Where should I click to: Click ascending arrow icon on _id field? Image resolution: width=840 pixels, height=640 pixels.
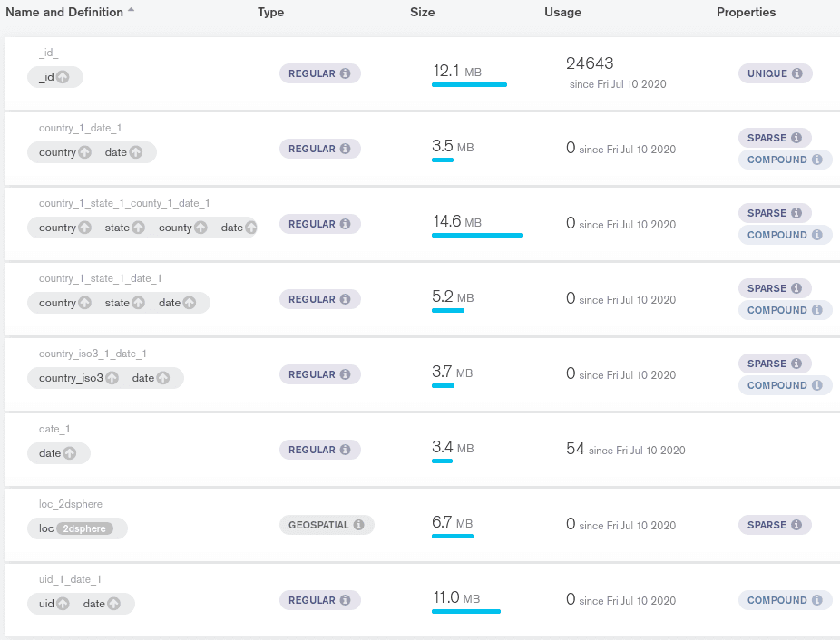tap(63, 77)
